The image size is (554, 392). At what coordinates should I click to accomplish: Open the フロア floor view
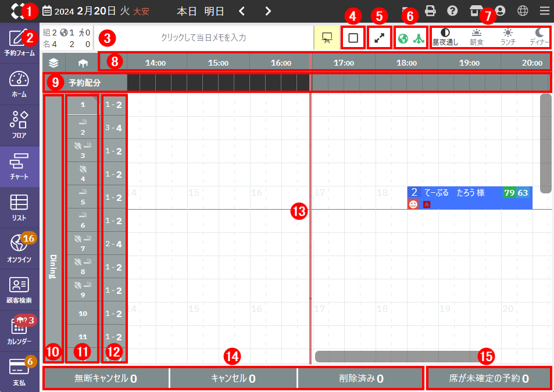tap(19, 125)
